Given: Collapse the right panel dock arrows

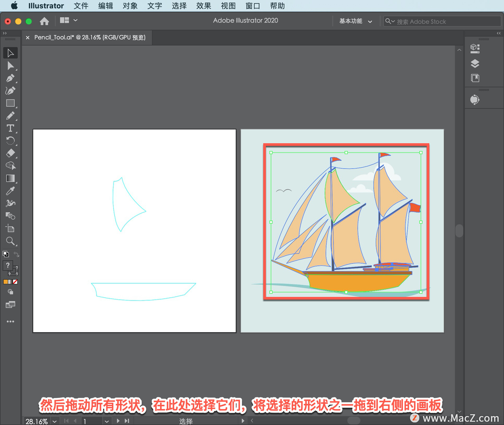Looking at the screenshot, I should click(x=499, y=33).
